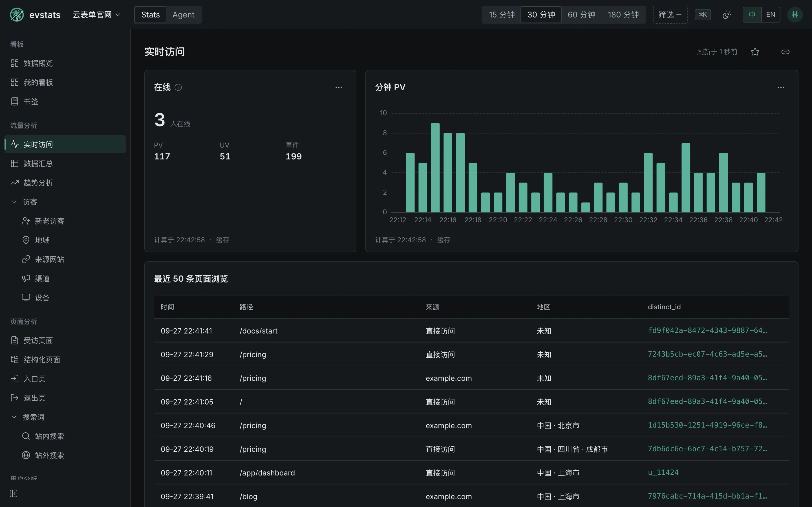Copy page link with the link icon
The width and height of the screenshot is (812, 507).
[785, 52]
